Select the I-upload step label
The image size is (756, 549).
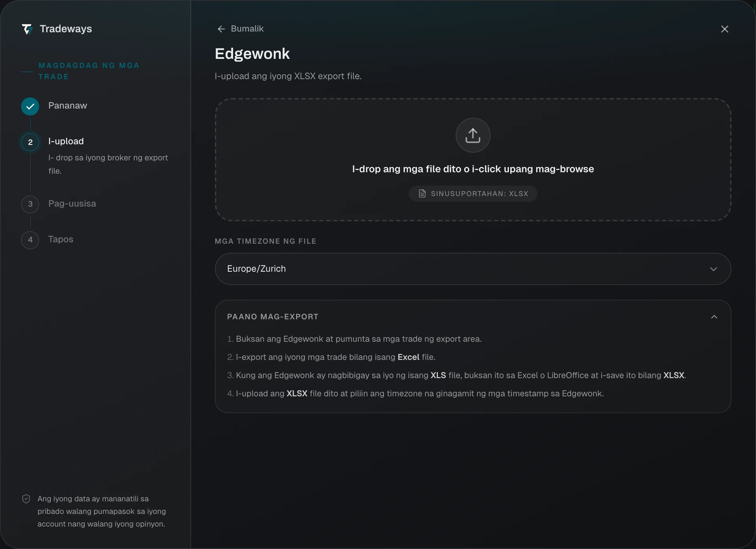[66, 141]
